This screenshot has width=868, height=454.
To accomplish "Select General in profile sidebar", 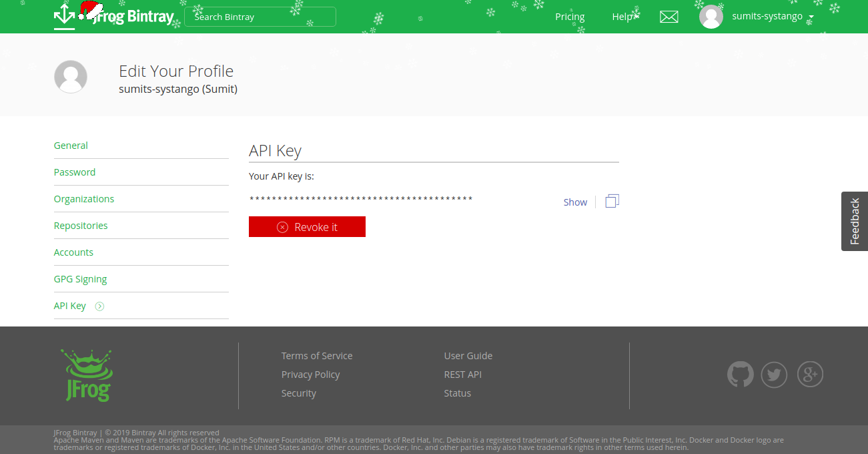I will click(x=71, y=146).
